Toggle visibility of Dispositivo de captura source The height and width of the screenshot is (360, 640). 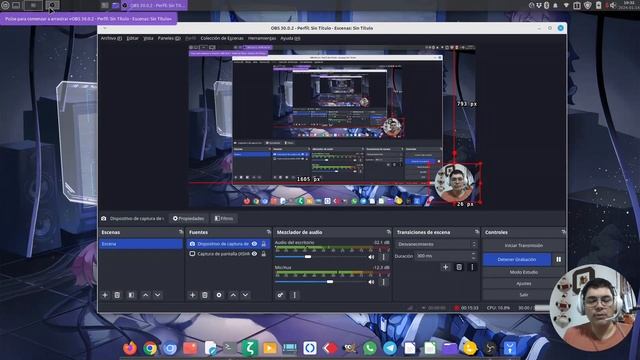(x=254, y=244)
